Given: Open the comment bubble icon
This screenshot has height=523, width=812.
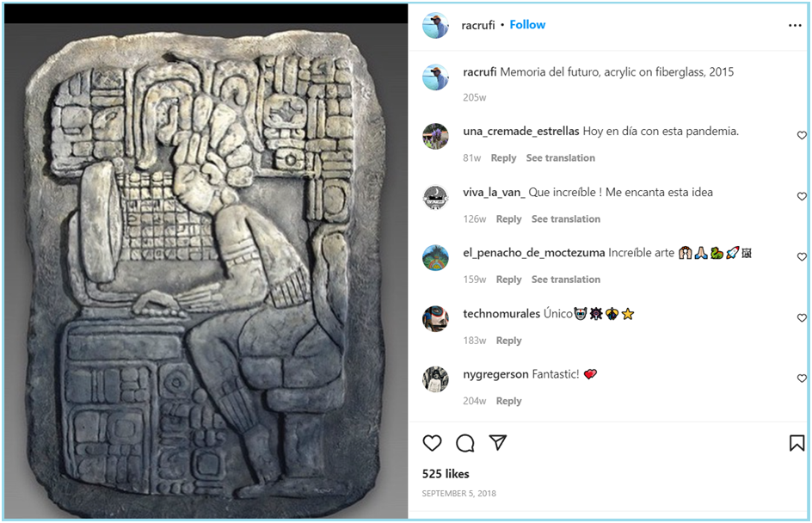Looking at the screenshot, I should (x=465, y=443).
